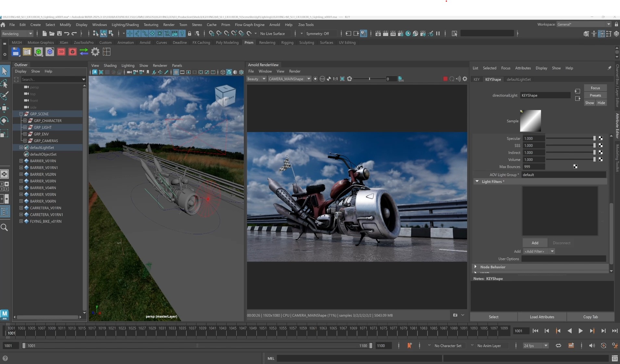The width and height of the screenshot is (620, 364).
Task: Click the Load Attributes button
Action: [x=542, y=317]
